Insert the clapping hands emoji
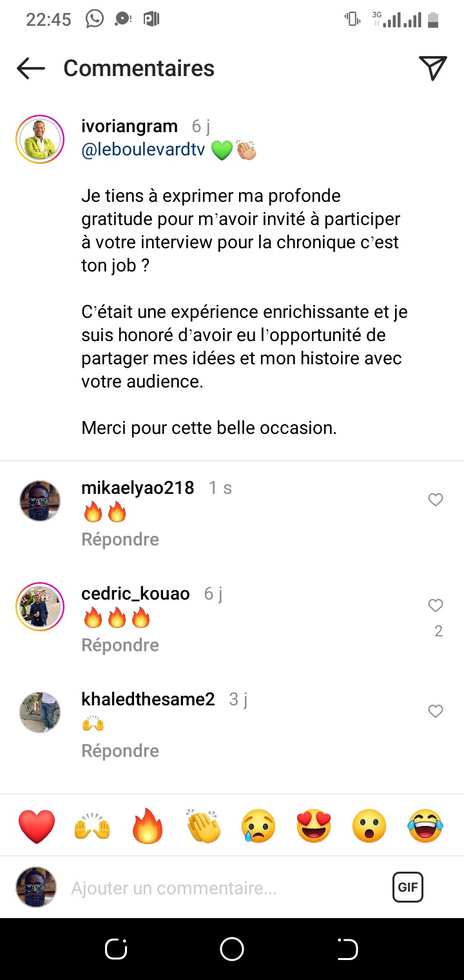464x980 pixels. pyautogui.click(x=204, y=826)
